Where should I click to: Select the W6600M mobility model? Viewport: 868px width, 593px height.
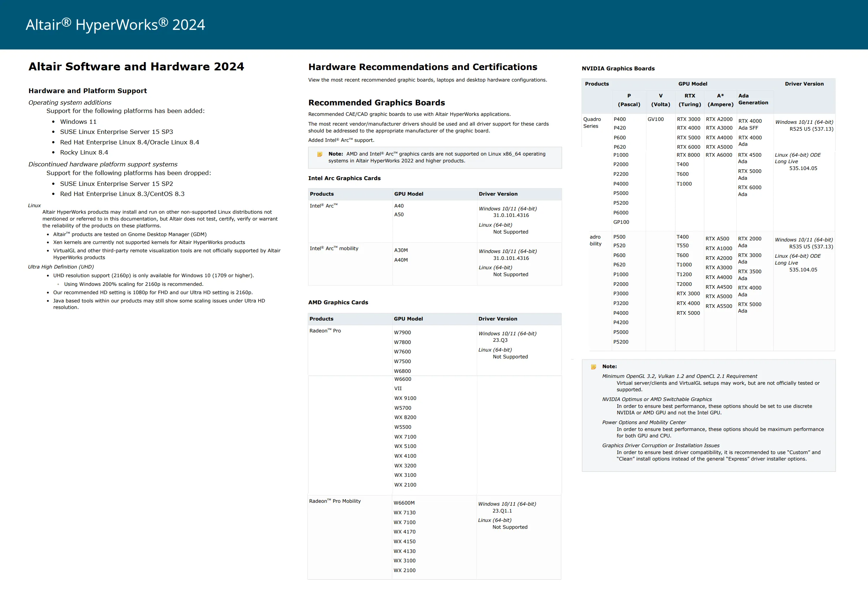pyautogui.click(x=404, y=503)
